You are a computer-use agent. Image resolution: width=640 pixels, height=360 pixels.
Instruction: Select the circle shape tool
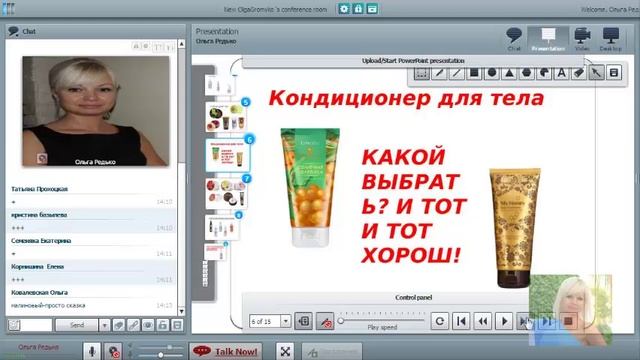[492, 73]
